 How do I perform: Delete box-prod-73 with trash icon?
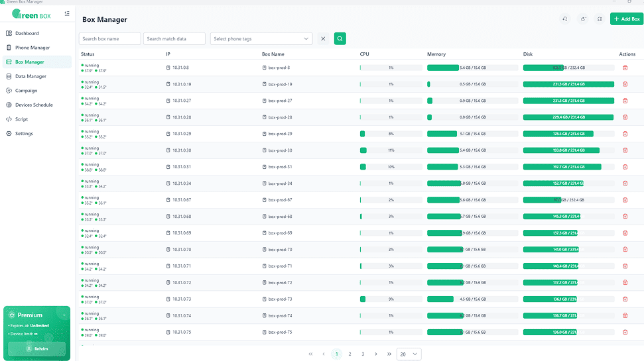click(625, 299)
